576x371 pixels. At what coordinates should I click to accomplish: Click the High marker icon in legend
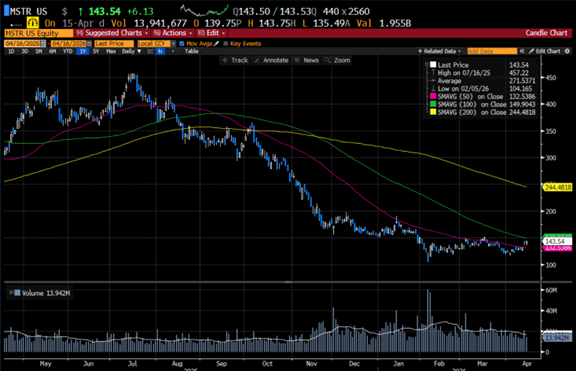(433, 73)
